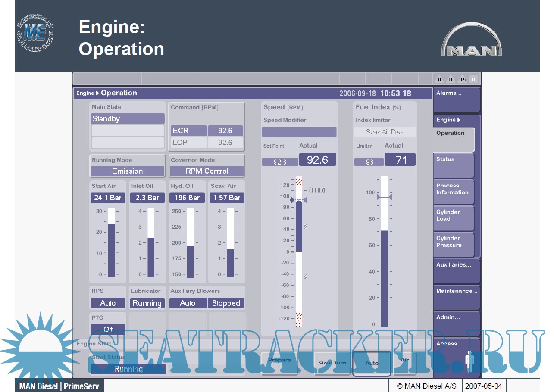Image resolution: width=554 pixels, height=392 pixels.
Task: Click the first alarm triangle counter
Action: click(x=439, y=79)
